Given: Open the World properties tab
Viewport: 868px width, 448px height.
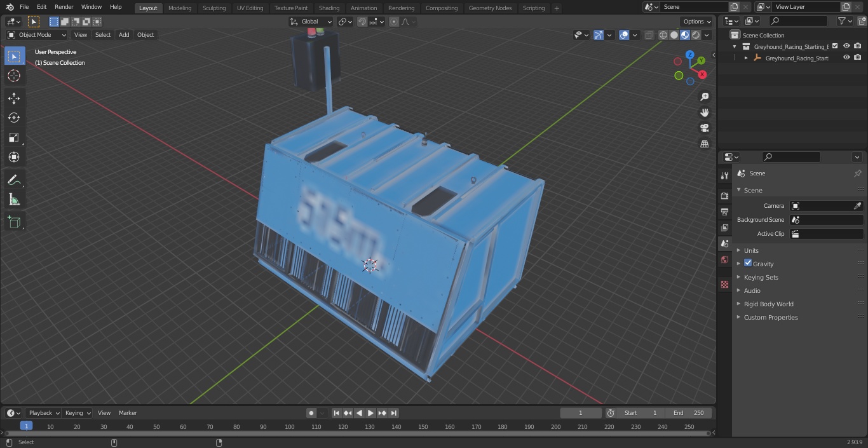Looking at the screenshot, I should pos(724,259).
